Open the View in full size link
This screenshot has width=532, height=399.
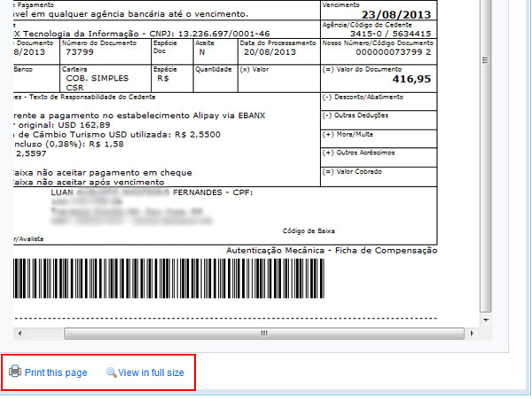[151, 372]
